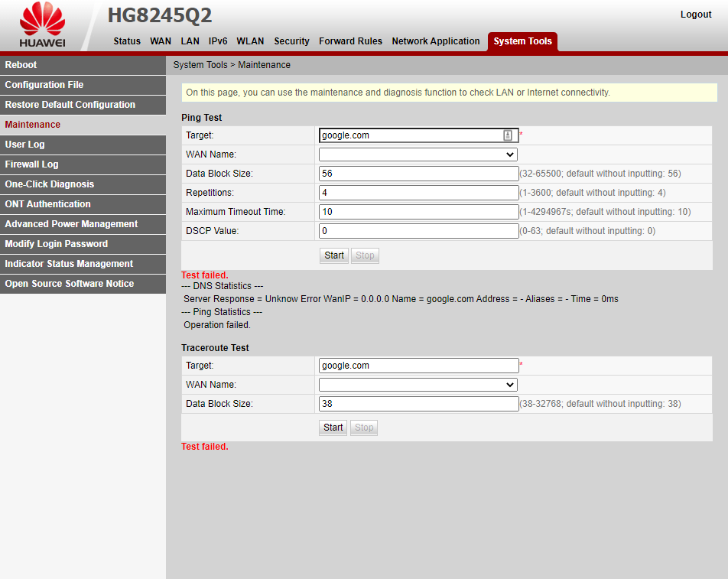The image size is (728, 579).
Task: Click the Huawei logo
Action: 42,24
